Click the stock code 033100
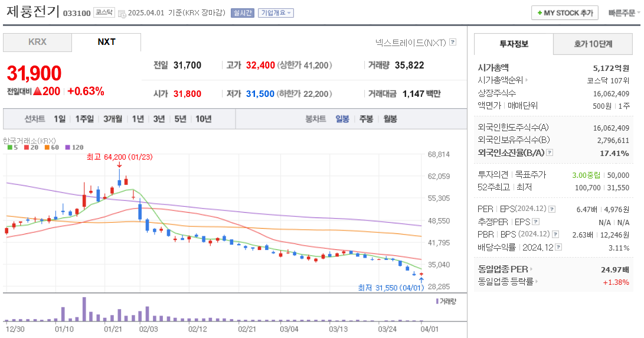644x338 pixels. pyautogui.click(x=77, y=13)
